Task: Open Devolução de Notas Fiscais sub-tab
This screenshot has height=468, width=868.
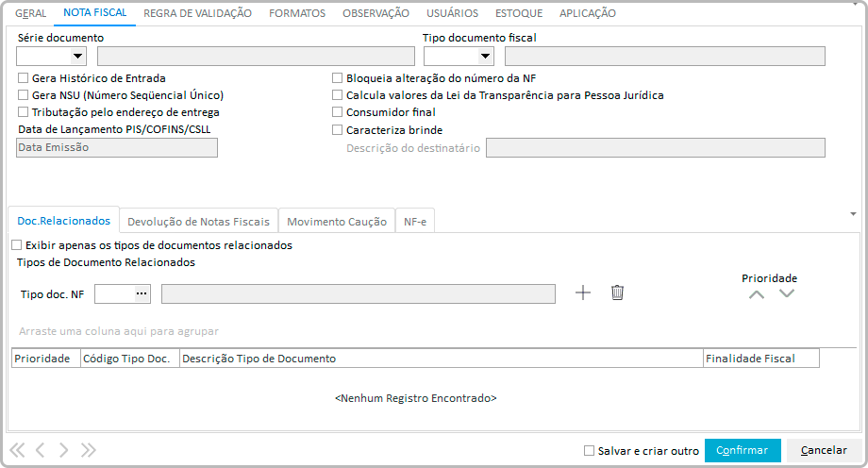Action: click(198, 222)
